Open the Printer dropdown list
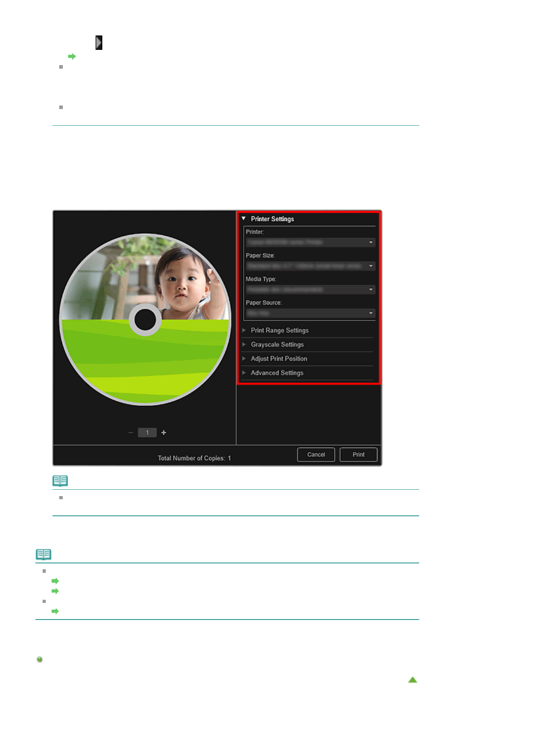The image size is (534, 756). [x=310, y=242]
